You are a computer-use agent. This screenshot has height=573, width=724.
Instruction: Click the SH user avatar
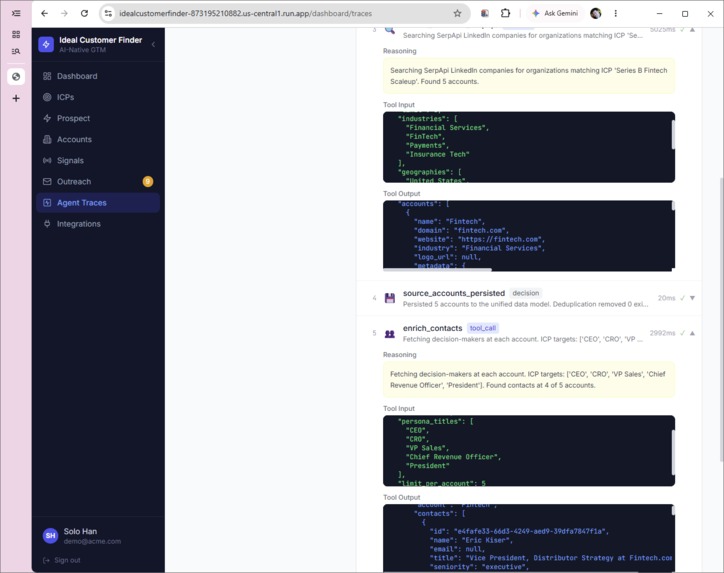[x=50, y=536]
